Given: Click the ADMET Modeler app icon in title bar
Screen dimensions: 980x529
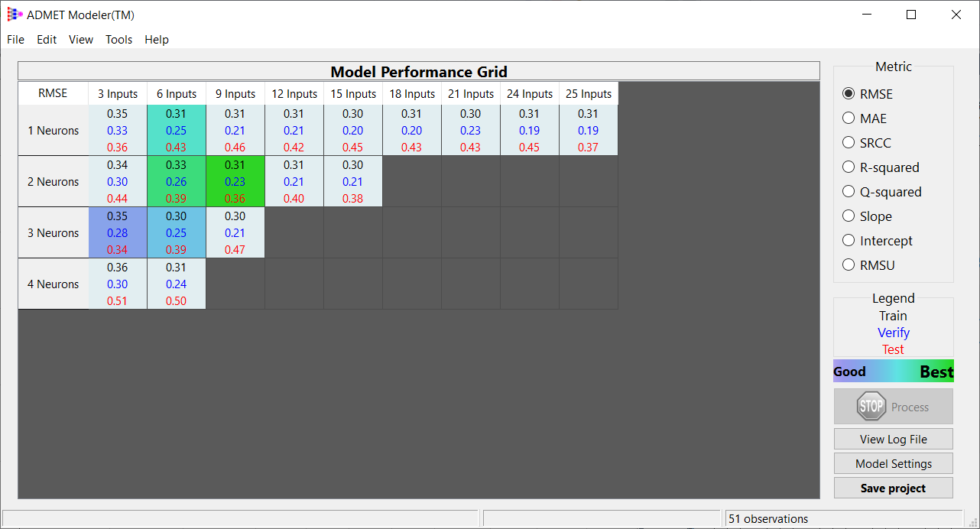Looking at the screenshot, I should point(15,15).
